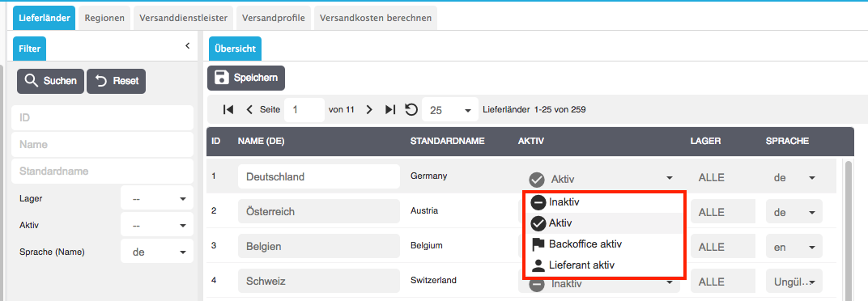
Task: Click the Speichern button
Action: coord(246,78)
